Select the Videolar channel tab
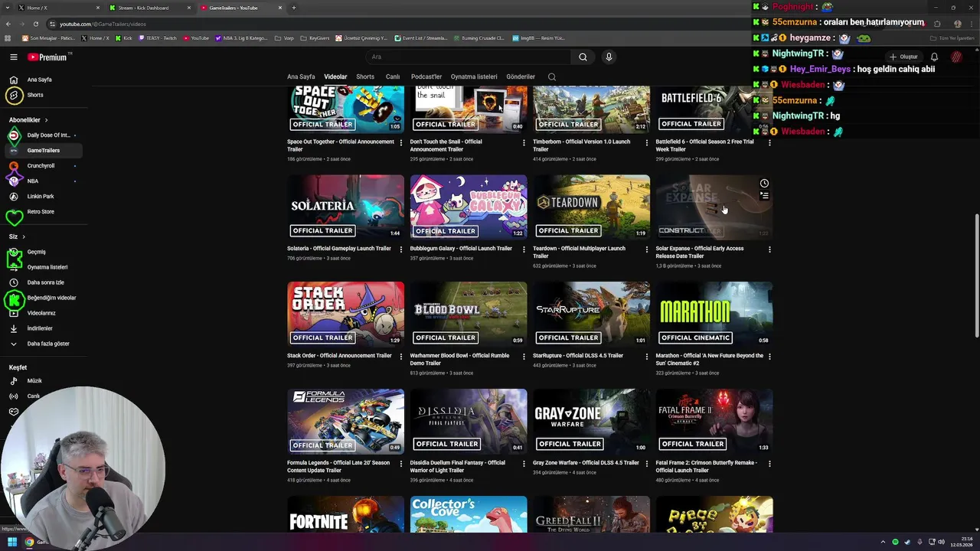 tap(335, 77)
